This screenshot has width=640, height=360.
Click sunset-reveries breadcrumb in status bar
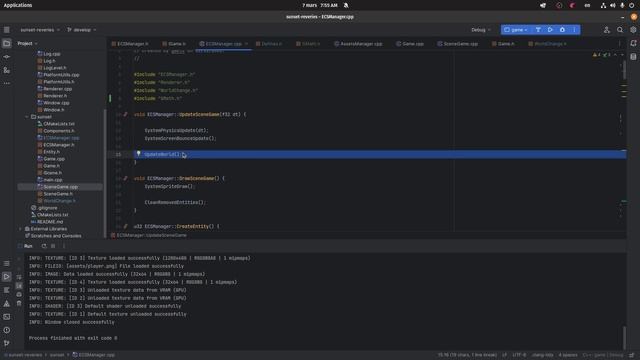[x=23, y=355]
